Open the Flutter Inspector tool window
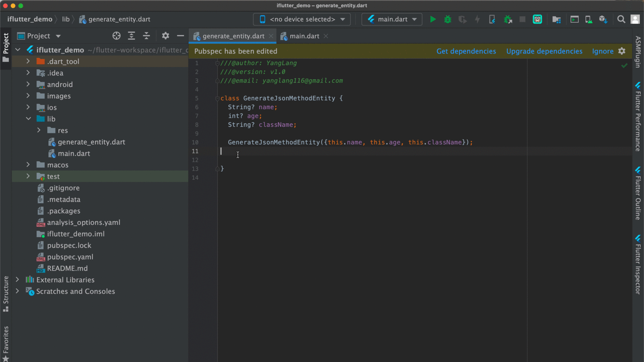 638,265
